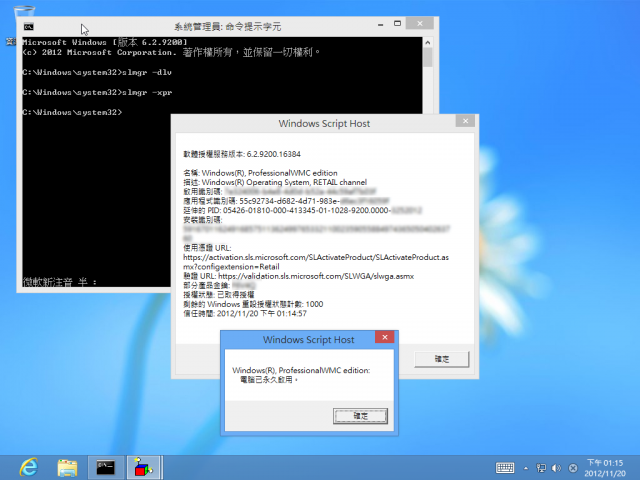Minimize the Command Prompt window
This screenshot has height=480, width=640.
click(380, 24)
